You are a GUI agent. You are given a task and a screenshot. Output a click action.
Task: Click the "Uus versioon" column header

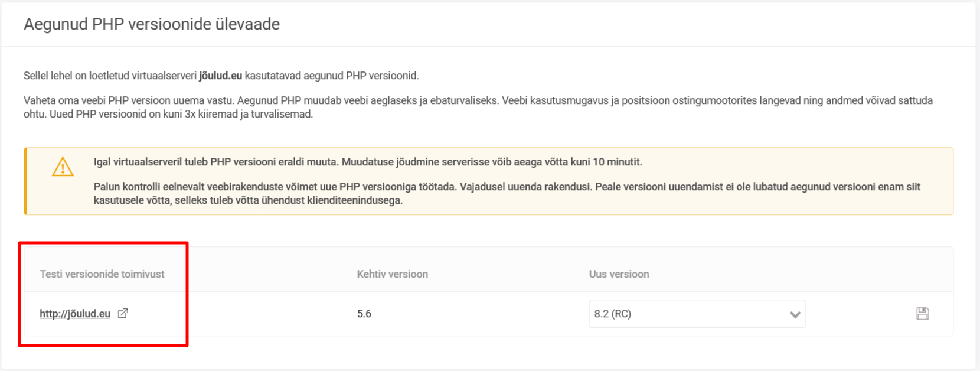pos(619,274)
